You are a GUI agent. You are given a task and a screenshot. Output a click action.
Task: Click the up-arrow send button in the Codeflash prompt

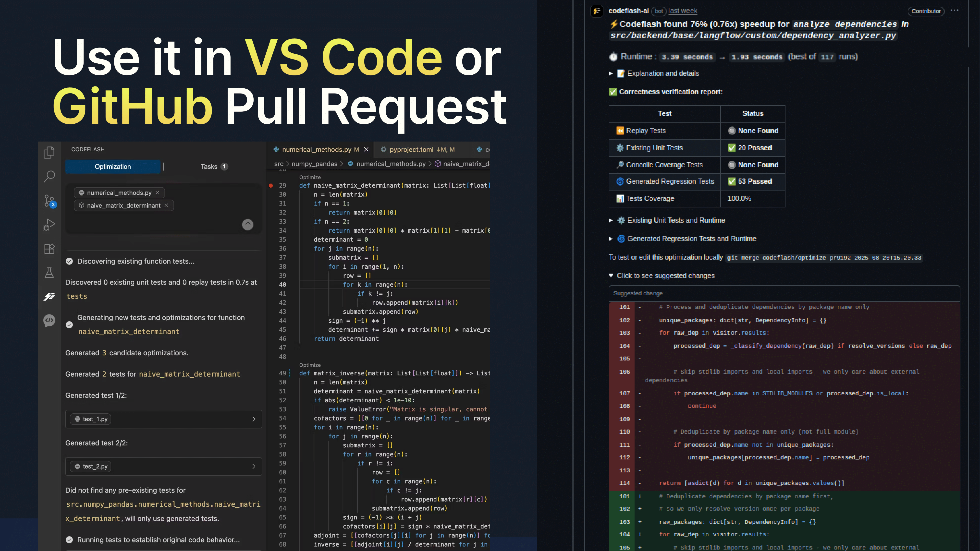point(248,224)
